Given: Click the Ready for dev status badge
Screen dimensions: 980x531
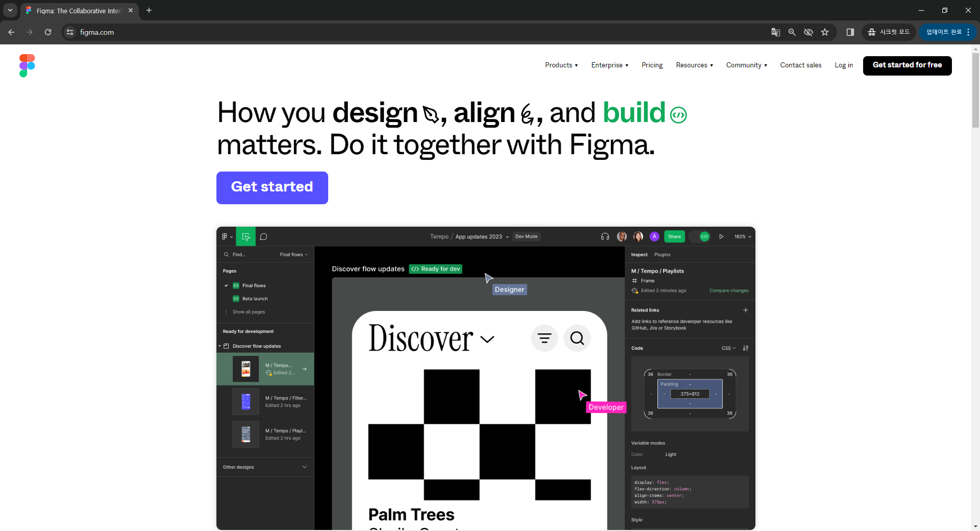Looking at the screenshot, I should tap(435, 269).
